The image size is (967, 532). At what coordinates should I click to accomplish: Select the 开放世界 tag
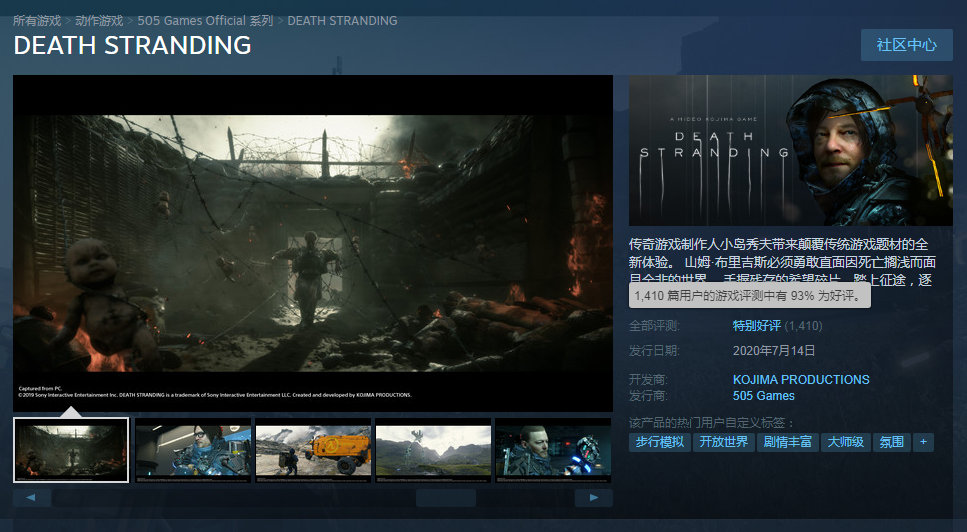pos(723,441)
